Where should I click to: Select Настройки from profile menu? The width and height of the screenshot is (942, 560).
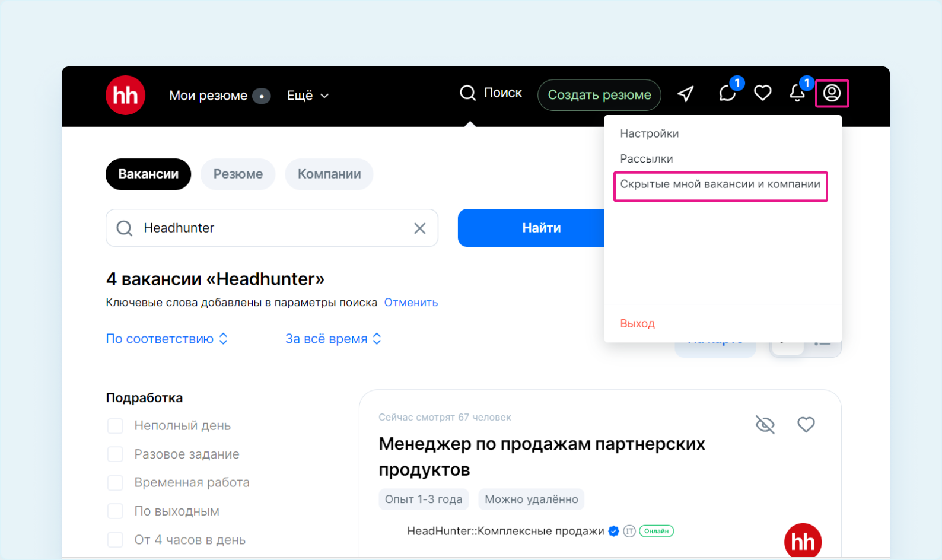click(650, 133)
